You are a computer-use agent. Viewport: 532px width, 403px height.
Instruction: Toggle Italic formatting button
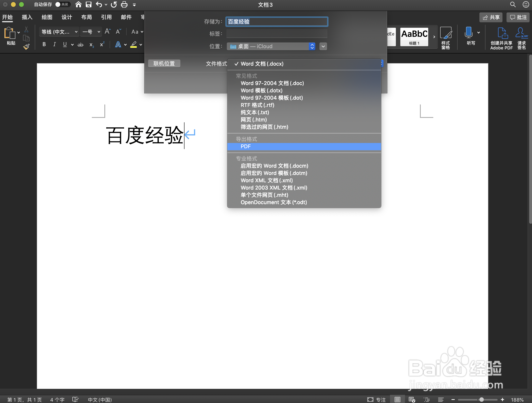tap(54, 44)
